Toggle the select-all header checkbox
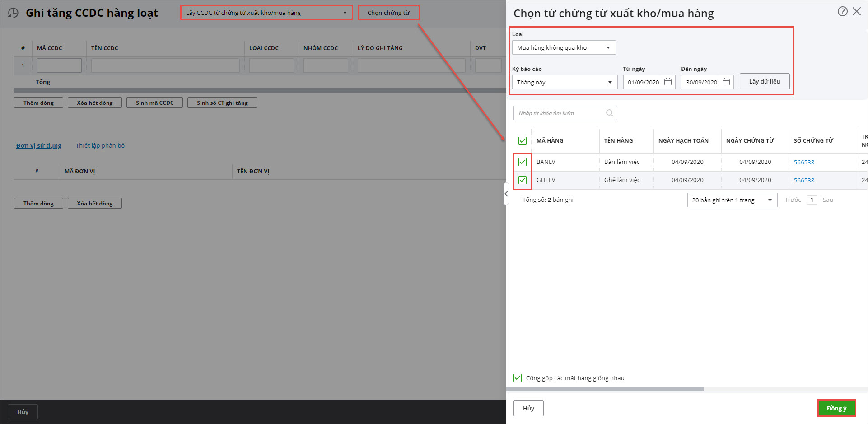Screen dimensions: 868x424 pos(523,140)
